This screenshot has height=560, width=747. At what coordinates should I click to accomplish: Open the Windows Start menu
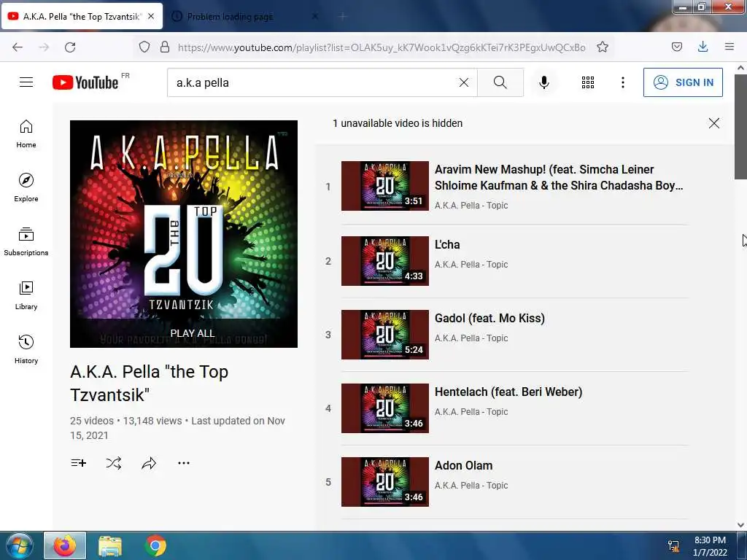19,545
